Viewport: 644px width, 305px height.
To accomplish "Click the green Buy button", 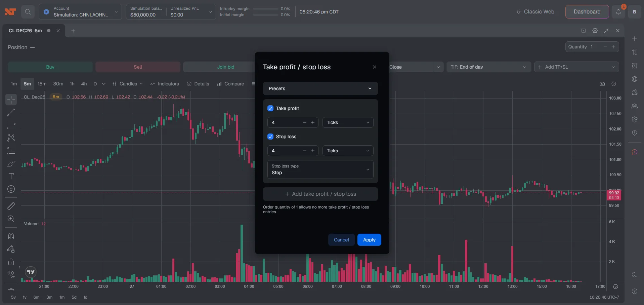I will (x=50, y=67).
